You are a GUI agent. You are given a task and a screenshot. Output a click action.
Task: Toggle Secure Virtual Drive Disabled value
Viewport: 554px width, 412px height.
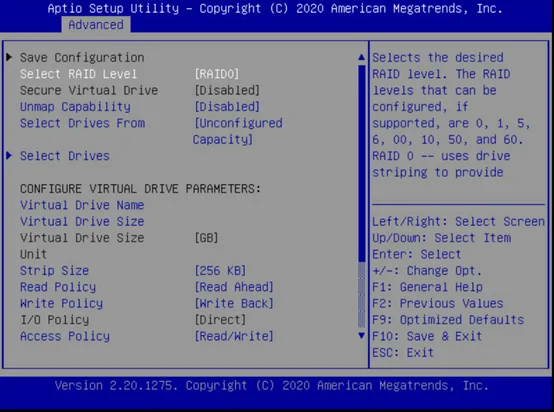(227, 90)
